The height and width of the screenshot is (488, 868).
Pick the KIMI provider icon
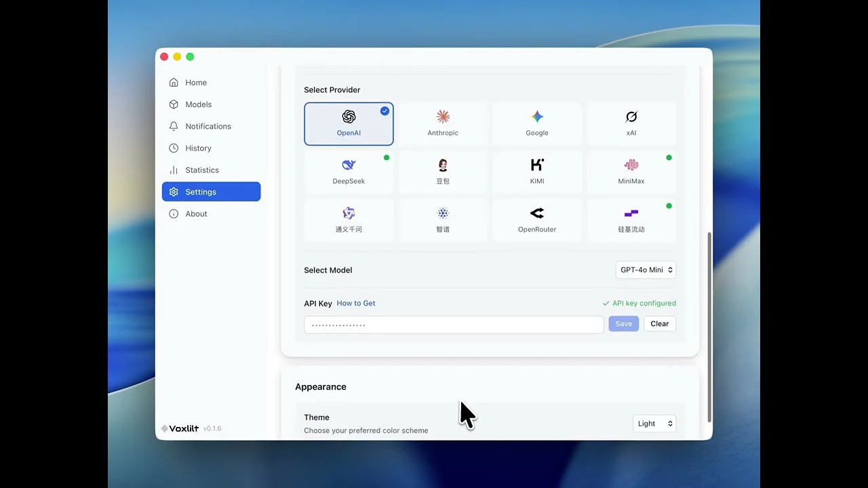coord(537,165)
